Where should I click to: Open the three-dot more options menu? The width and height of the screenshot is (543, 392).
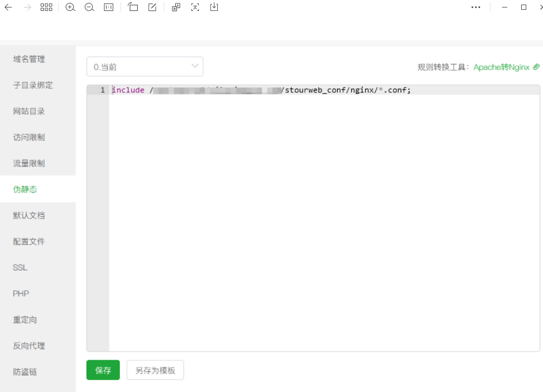(476, 7)
